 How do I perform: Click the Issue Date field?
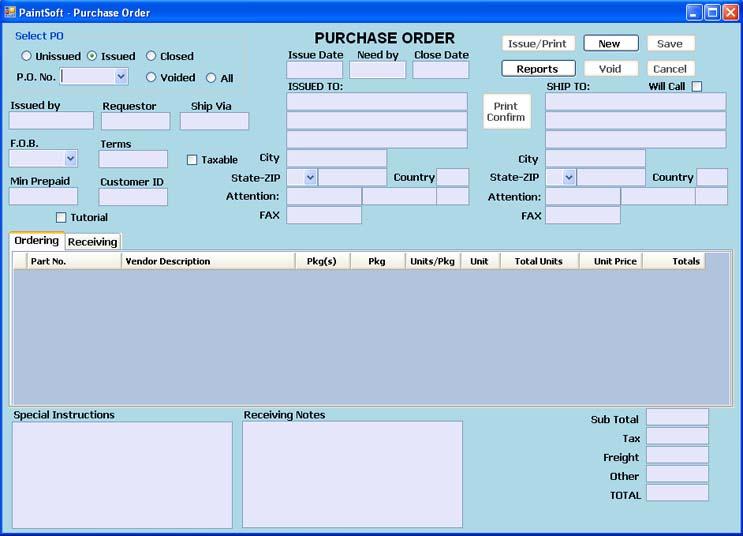pyautogui.click(x=315, y=70)
